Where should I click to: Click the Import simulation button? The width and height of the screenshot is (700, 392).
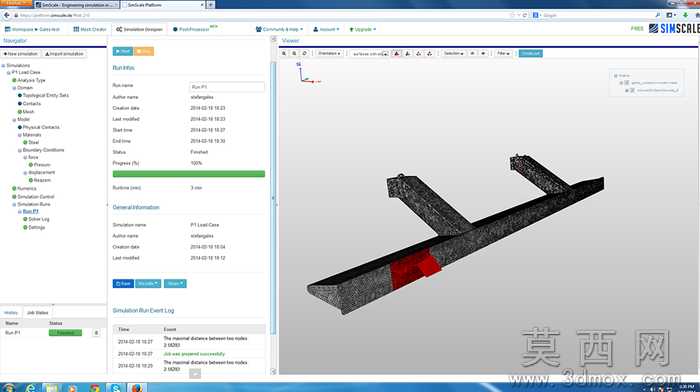tap(64, 54)
